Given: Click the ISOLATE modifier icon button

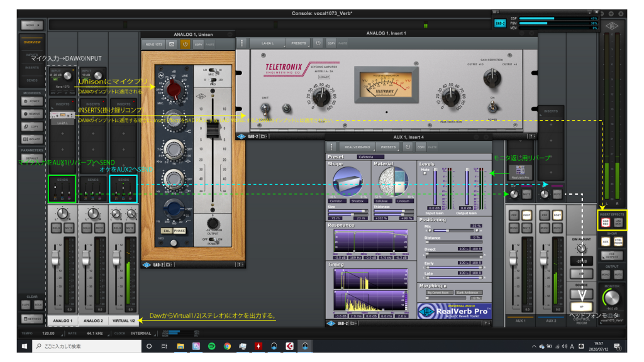Looking at the screenshot, I should (31, 140).
